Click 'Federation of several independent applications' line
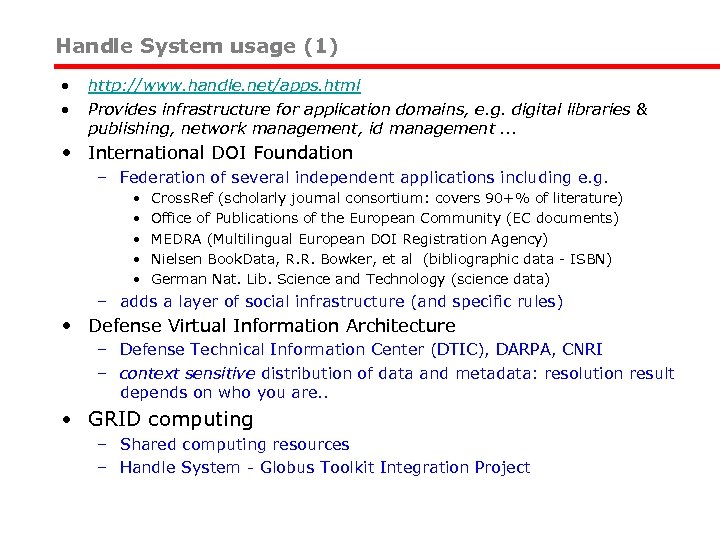This screenshot has height=540, width=720. 364,178
